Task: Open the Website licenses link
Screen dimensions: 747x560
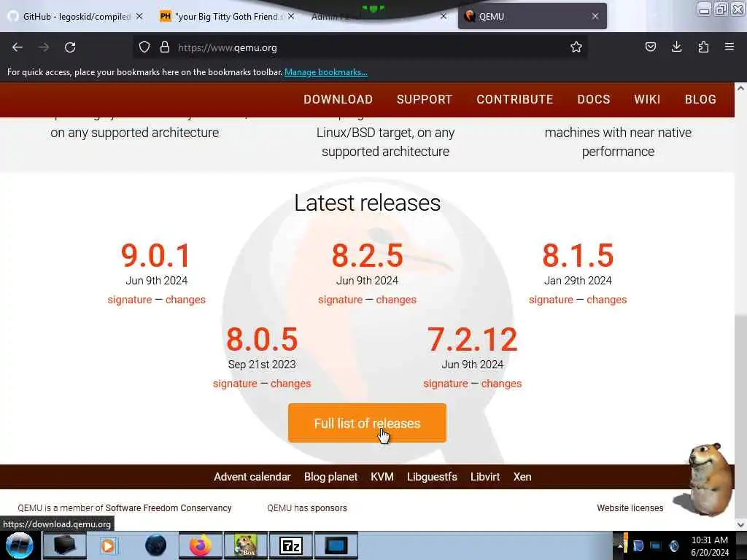Action: 630,508
